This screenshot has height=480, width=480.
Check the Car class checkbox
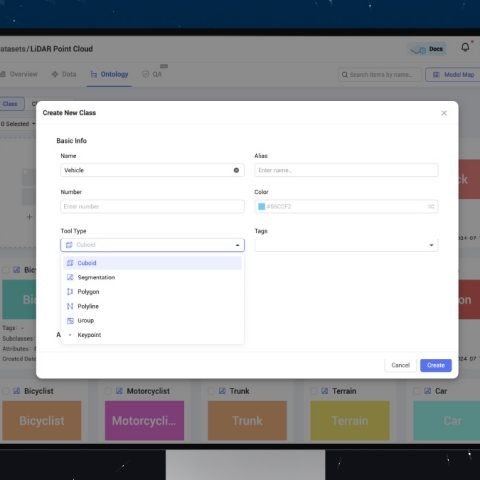click(x=417, y=391)
